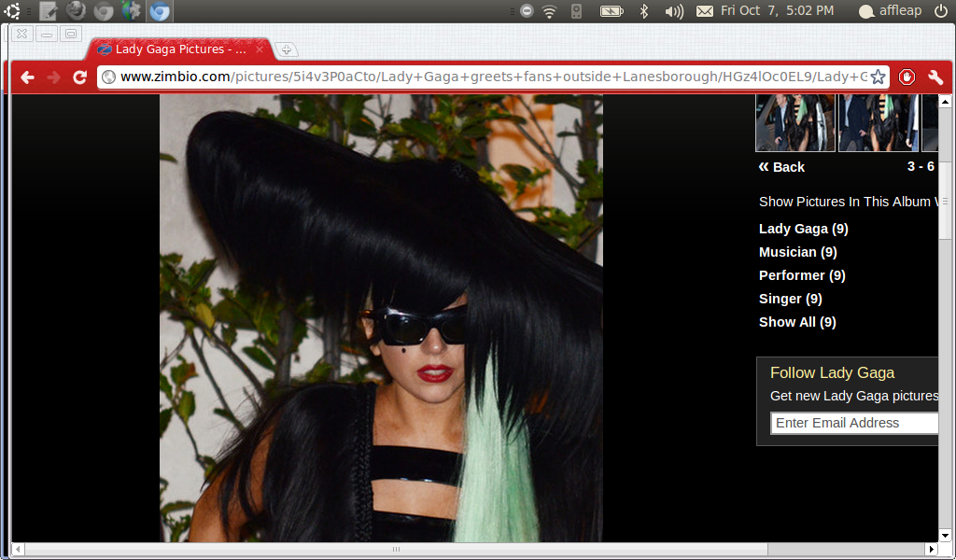Click the 3 - 6 picture counter text

point(921,166)
